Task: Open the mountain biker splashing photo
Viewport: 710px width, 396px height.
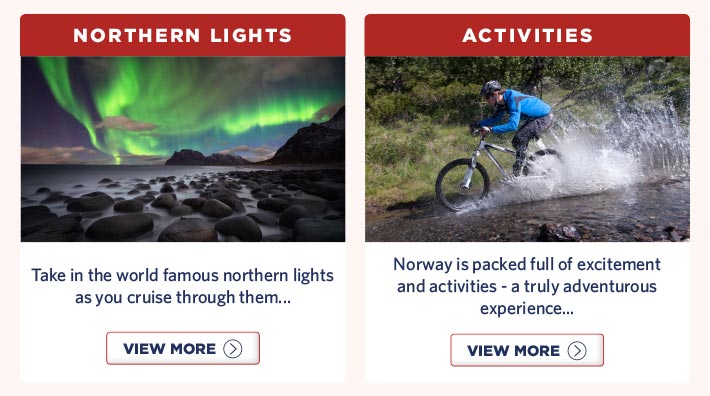Action: click(x=528, y=149)
